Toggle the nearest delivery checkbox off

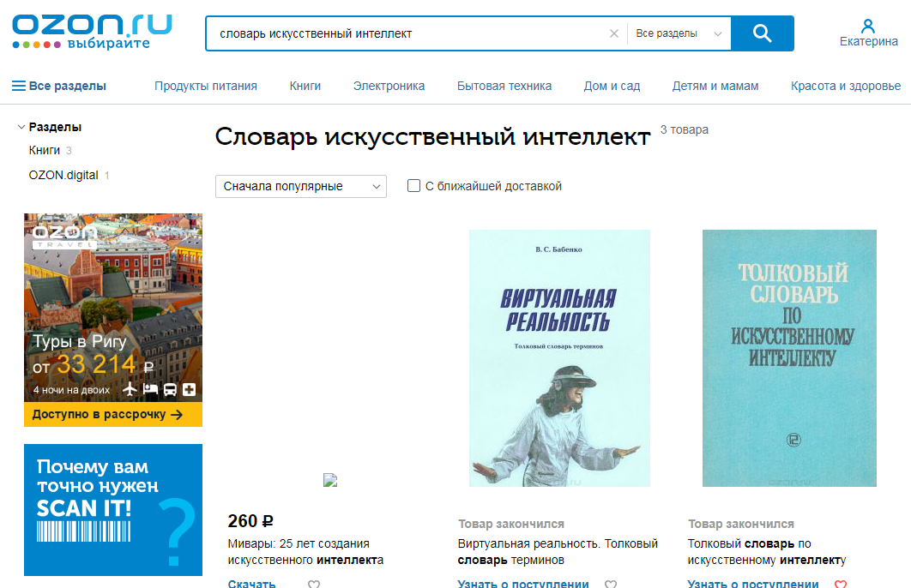[413, 185]
